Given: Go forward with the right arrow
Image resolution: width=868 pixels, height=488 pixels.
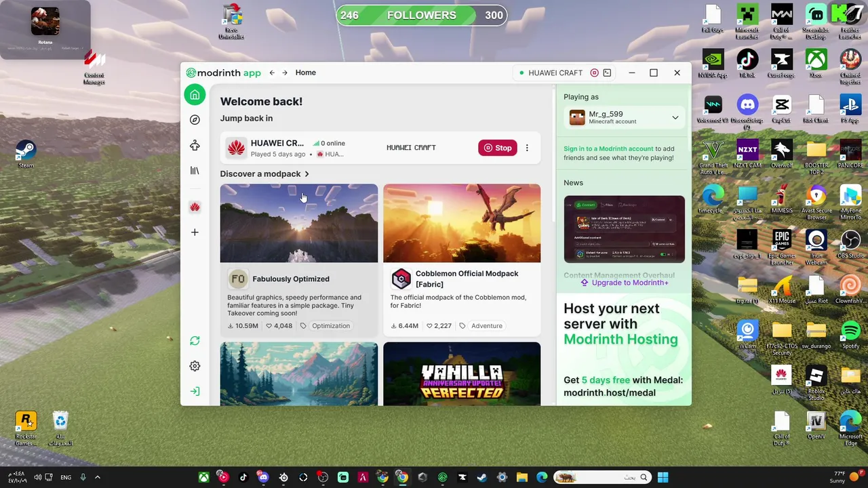Looking at the screenshot, I should [285, 73].
